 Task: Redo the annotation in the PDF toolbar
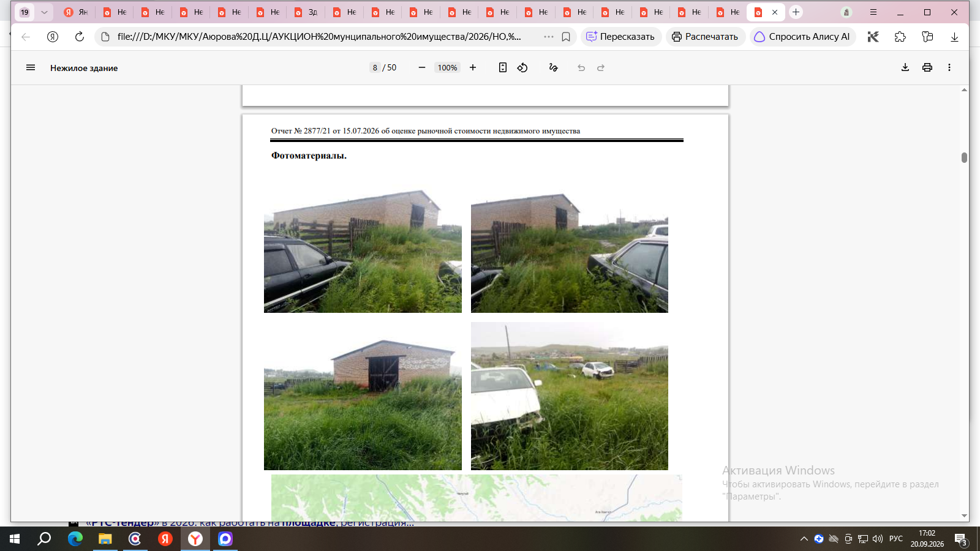601,67
